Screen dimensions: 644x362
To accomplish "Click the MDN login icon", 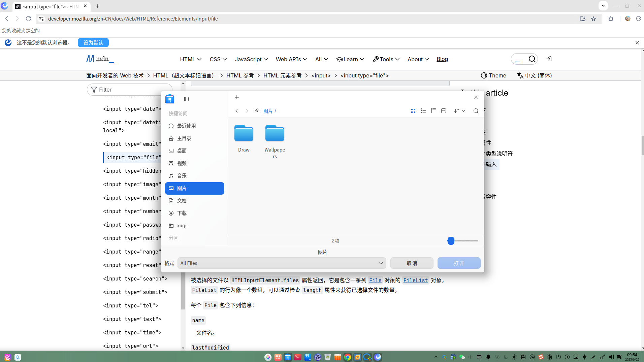I will [x=549, y=59].
